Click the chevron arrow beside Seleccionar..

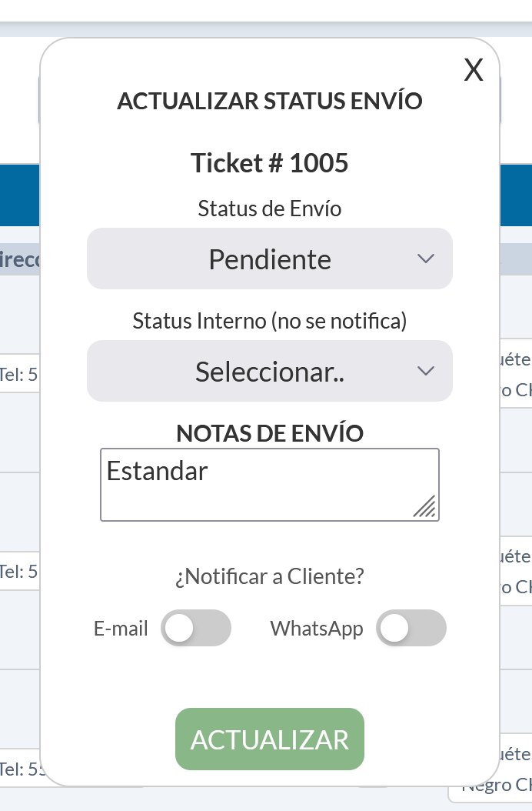(x=426, y=371)
